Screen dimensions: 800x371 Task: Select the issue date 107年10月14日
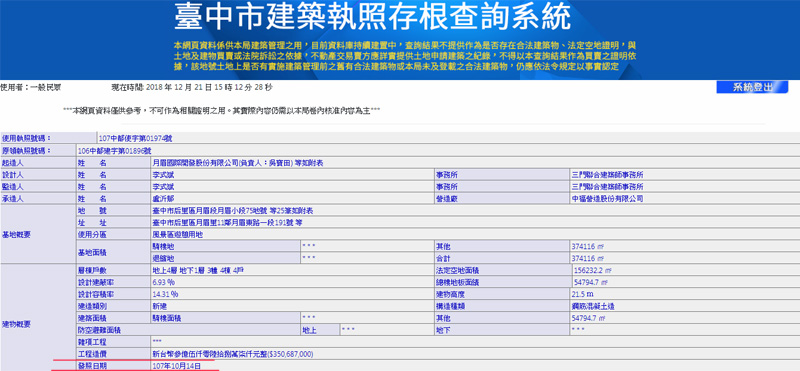(x=177, y=366)
